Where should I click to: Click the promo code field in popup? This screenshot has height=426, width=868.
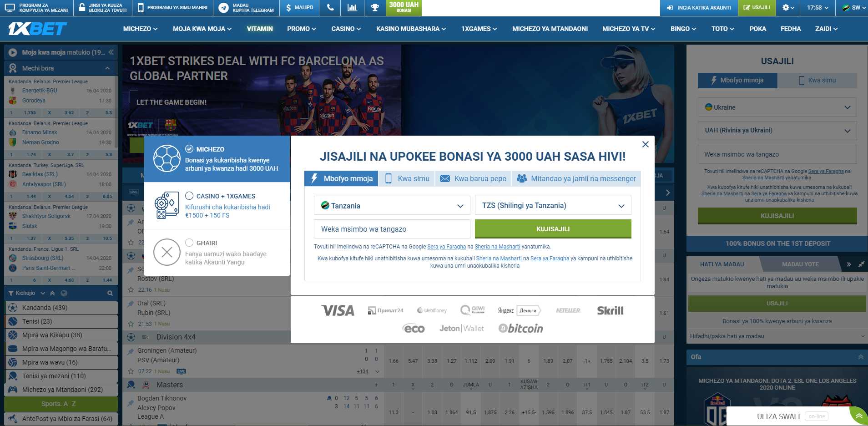point(392,229)
